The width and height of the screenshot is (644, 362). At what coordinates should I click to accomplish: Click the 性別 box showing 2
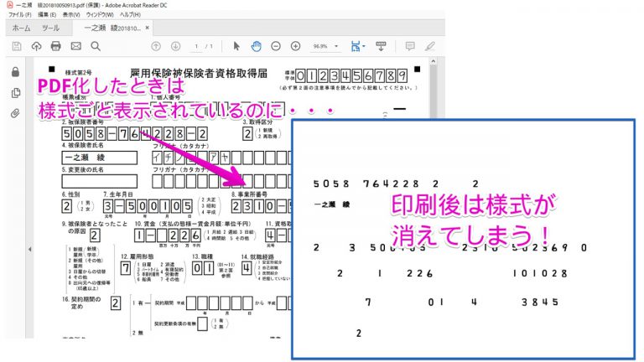pyautogui.click(x=66, y=206)
